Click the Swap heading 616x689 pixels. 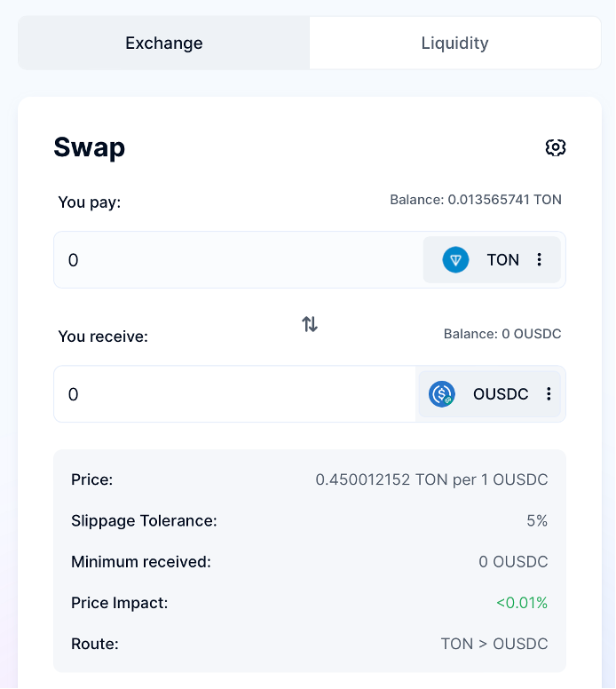click(x=90, y=147)
